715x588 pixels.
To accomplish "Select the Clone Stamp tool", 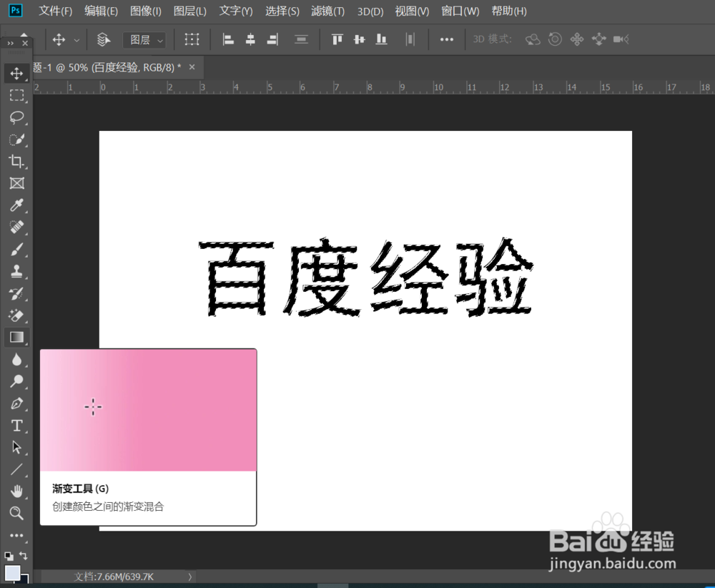I will coord(17,271).
